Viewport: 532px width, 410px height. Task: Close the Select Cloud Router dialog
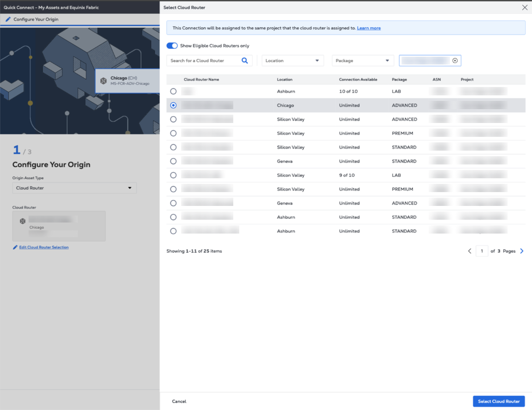(x=525, y=7)
